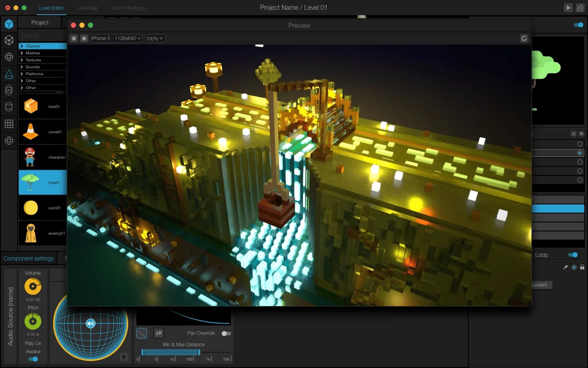Toggle the Play On Awake switch

point(33,359)
